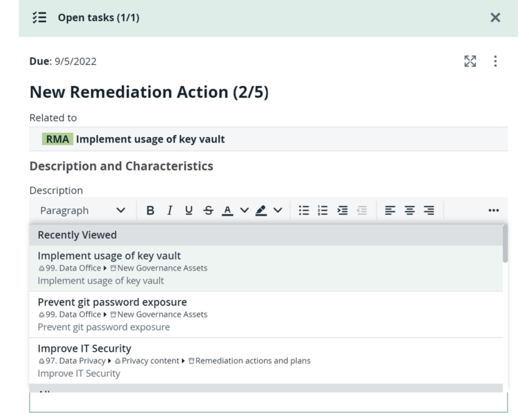Open the Paragraph style dropdown
The image size is (529, 420).
tap(83, 211)
